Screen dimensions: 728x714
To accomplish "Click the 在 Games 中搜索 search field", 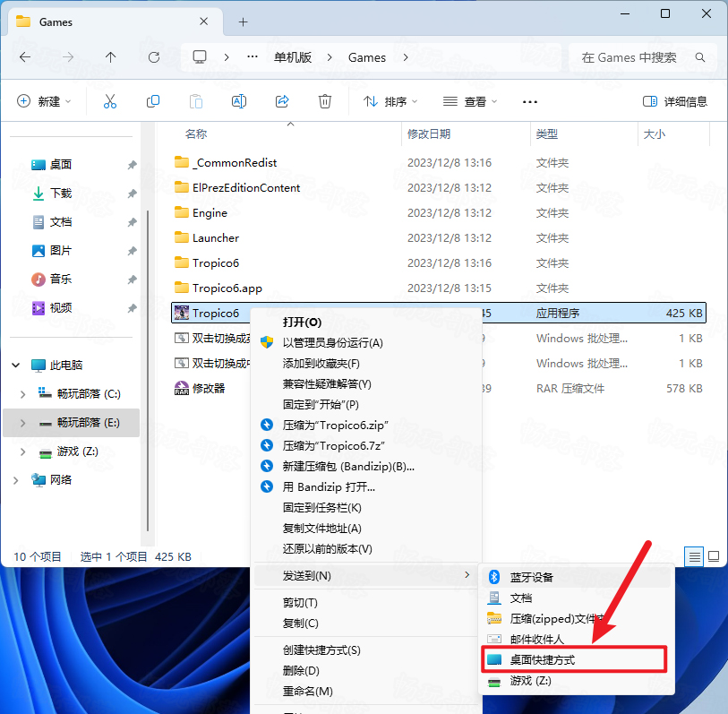I will pos(641,57).
